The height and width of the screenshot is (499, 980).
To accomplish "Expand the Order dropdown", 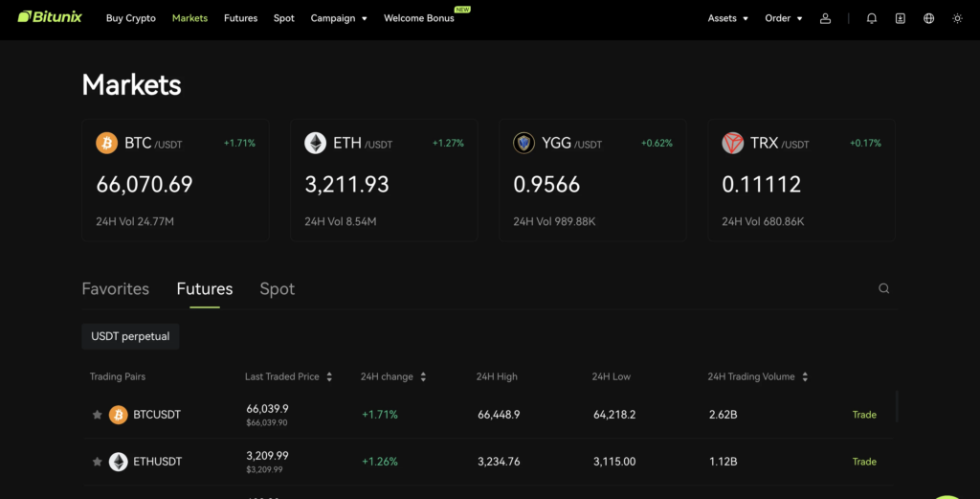I will pyautogui.click(x=783, y=18).
